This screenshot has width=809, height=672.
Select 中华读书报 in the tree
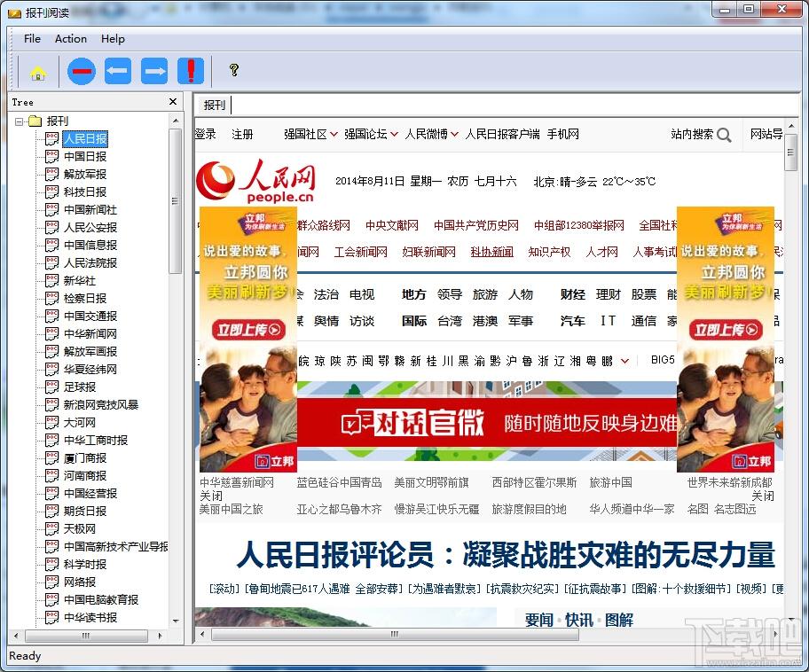point(90,617)
